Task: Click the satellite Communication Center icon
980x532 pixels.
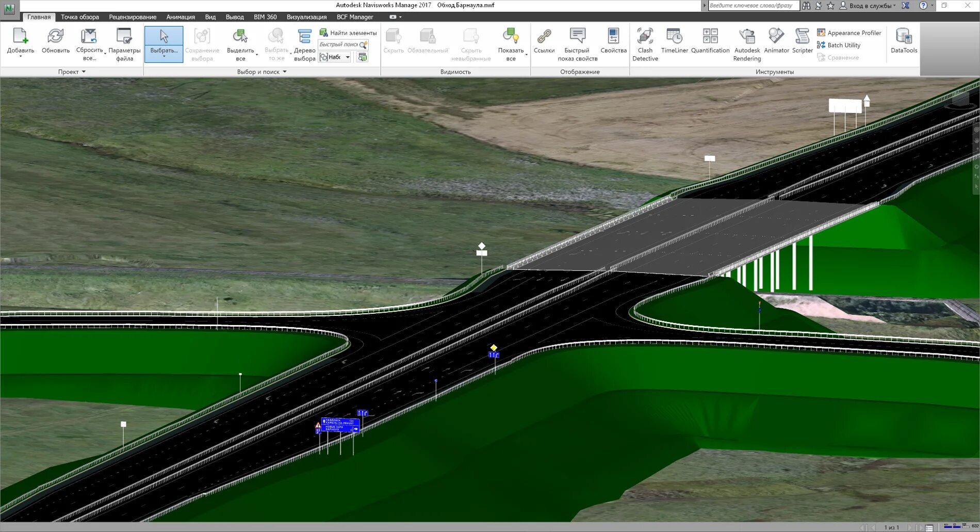Action: [819, 6]
